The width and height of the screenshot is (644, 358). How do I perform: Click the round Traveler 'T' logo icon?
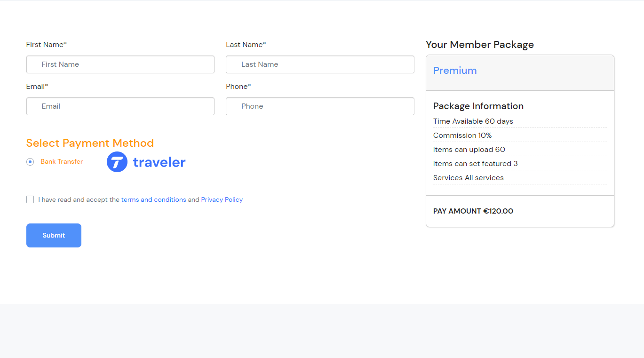(117, 162)
